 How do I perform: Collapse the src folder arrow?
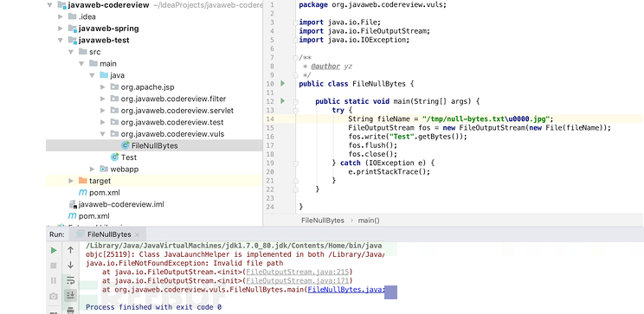coord(71,52)
